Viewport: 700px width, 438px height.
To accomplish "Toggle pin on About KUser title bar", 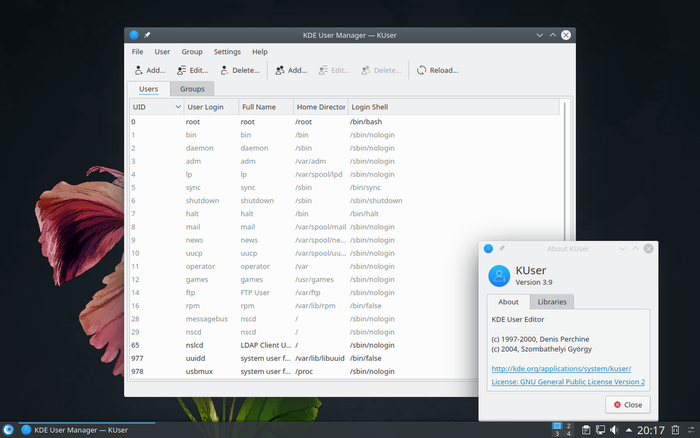I will 502,247.
